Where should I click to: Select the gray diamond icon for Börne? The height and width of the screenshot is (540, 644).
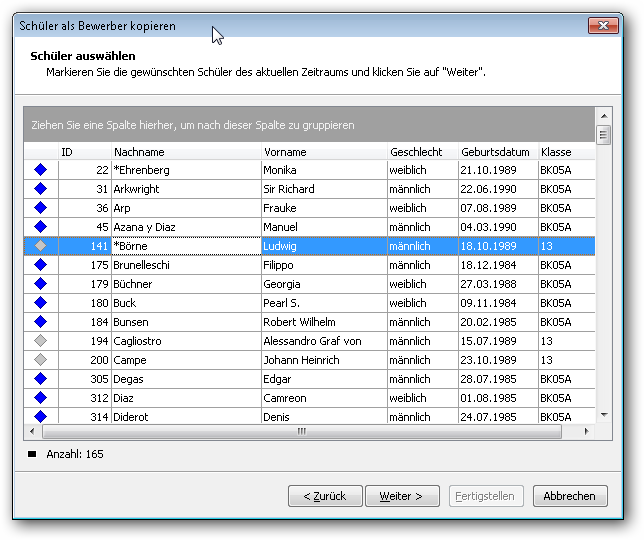tap(40, 246)
